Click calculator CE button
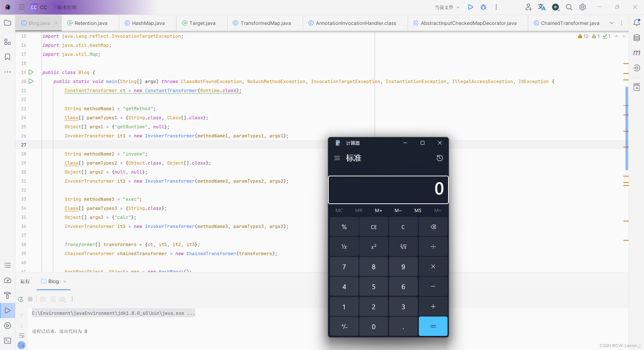Image resolution: width=644 pixels, height=350 pixels. pyautogui.click(x=374, y=227)
